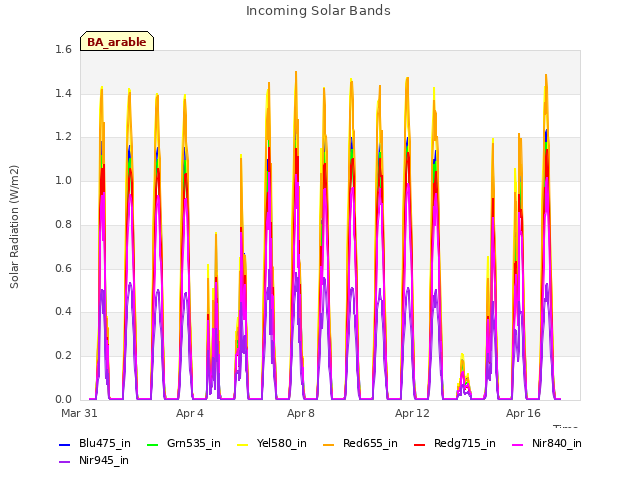Screen dimensions: 640x480
Task: Click the 0.2 y-axis tick label
Action: point(63,356)
